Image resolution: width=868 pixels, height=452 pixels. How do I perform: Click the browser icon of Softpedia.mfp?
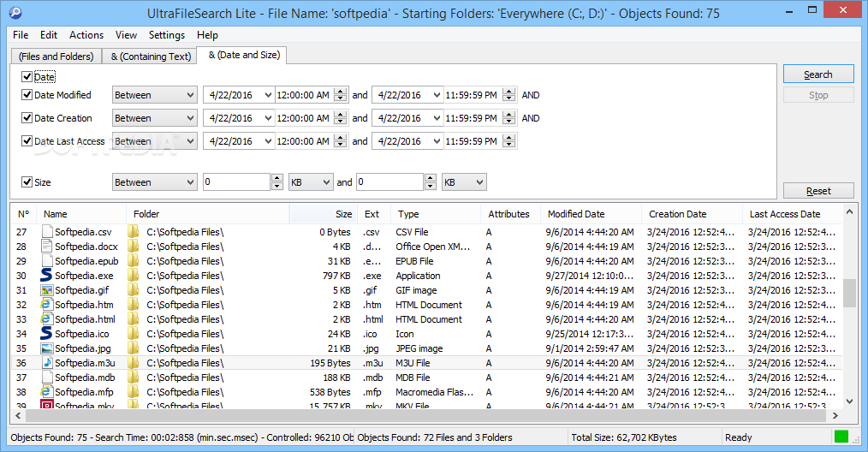47,391
